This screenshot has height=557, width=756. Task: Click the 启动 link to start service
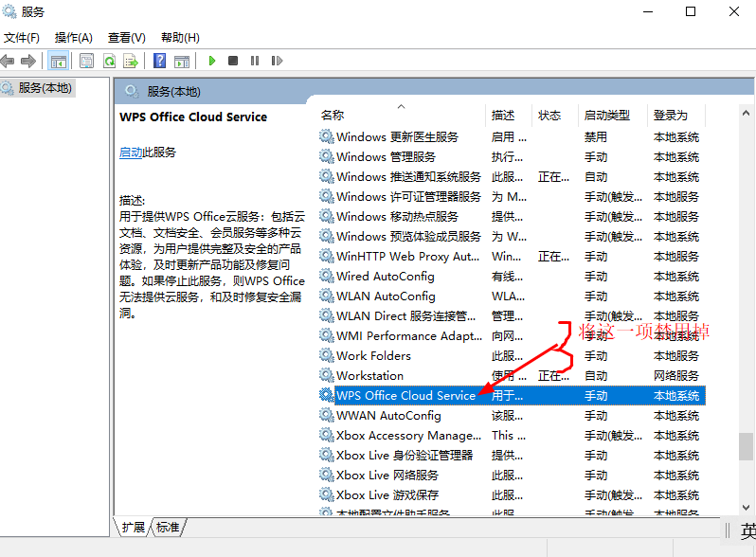131,153
